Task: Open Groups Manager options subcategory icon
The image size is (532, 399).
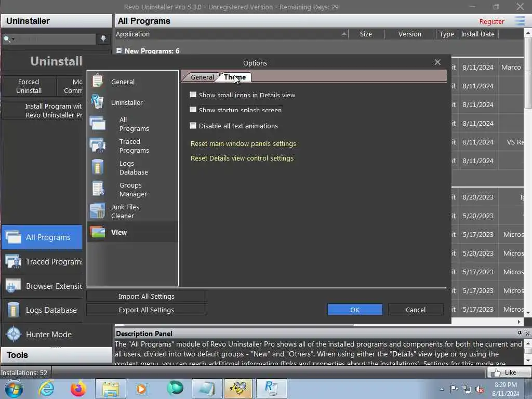Action: click(x=98, y=189)
